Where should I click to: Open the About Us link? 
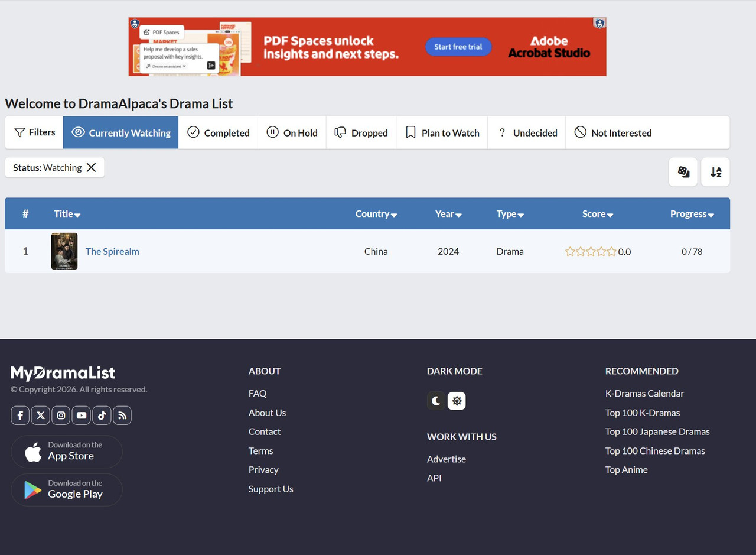click(267, 413)
